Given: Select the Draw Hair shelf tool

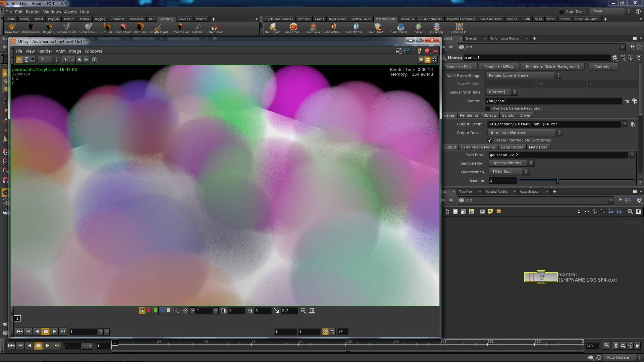Looking at the screenshot, I should coord(12,28).
